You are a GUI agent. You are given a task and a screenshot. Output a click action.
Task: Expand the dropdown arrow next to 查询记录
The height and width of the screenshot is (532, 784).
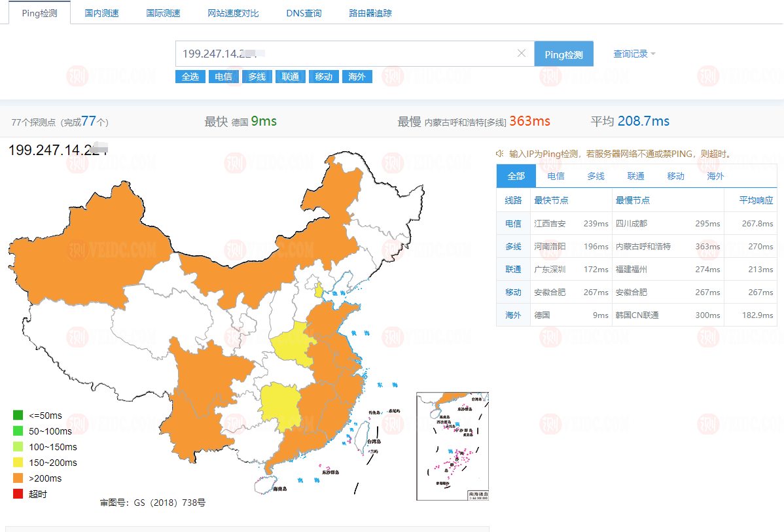coord(651,54)
